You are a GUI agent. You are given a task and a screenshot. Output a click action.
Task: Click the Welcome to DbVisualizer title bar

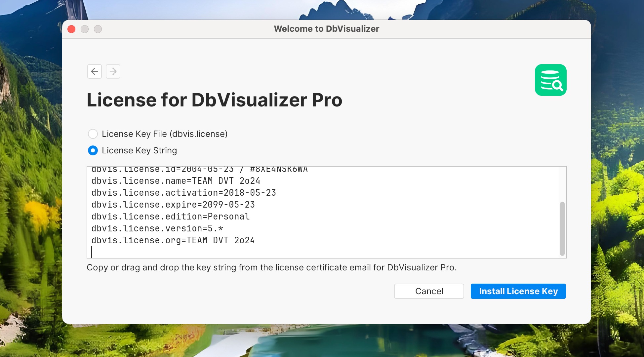tap(326, 29)
